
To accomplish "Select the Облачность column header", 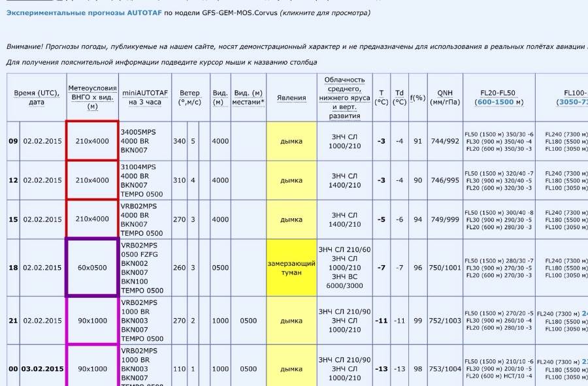I will point(344,97).
